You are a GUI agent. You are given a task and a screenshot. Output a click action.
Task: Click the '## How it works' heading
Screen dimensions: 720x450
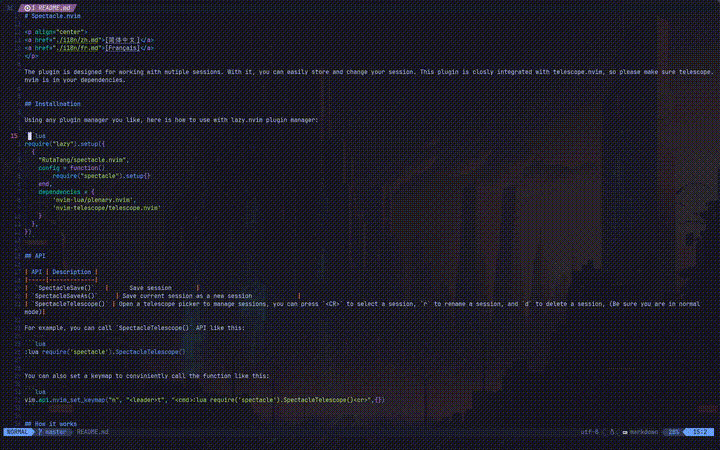point(51,424)
